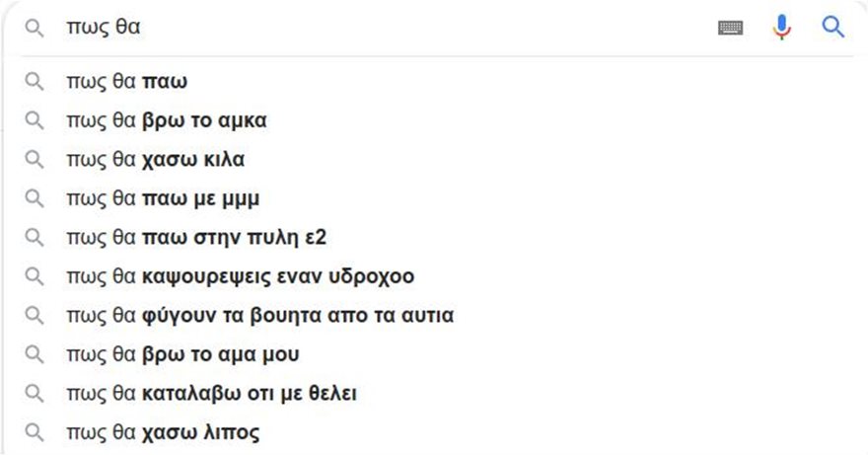Select 'πως θα φύγουν τα βουητα απο τα αυτια'
This screenshot has height=455, width=868.
(259, 316)
